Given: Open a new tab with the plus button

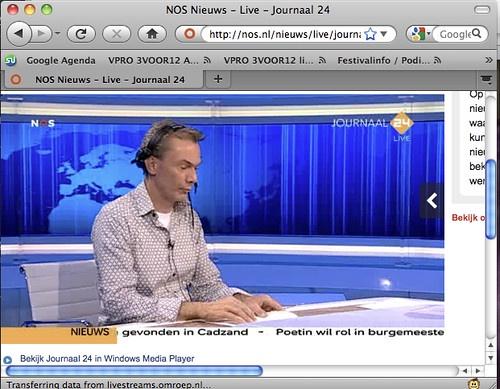Looking at the screenshot, I should click(218, 79).
